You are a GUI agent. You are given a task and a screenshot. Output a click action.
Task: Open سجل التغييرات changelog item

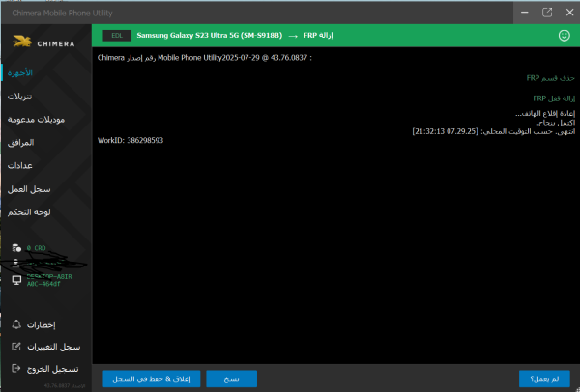53,347
